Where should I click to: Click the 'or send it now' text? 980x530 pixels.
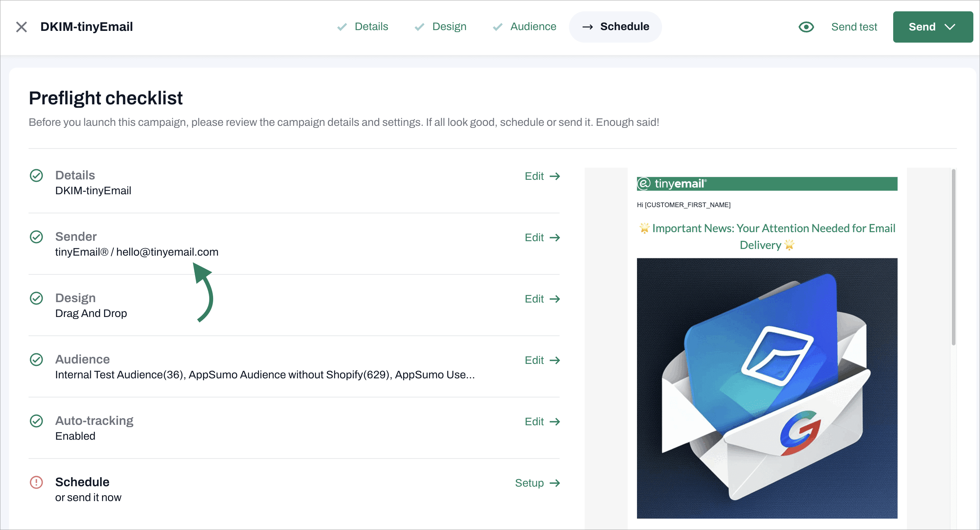(x=88, y=498)
